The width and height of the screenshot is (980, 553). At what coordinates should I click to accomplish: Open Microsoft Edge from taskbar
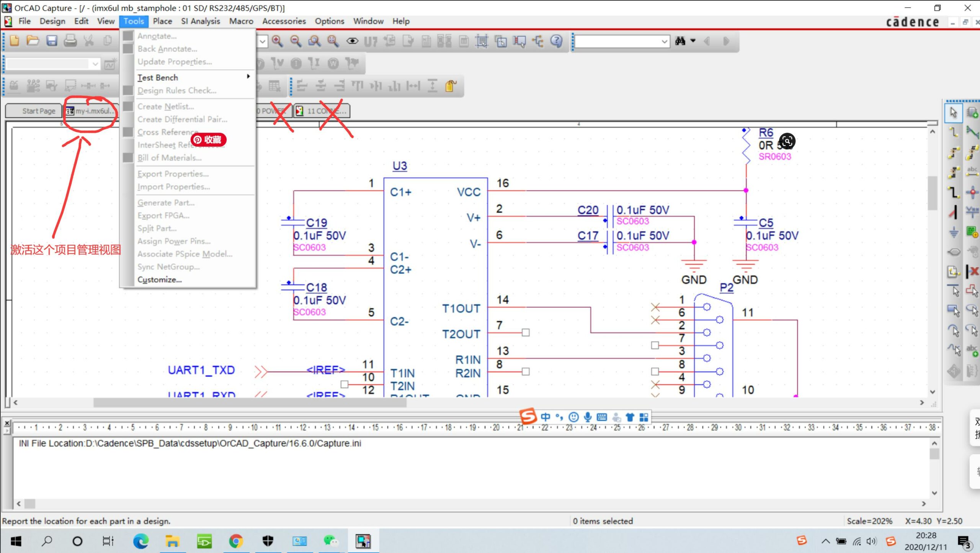click(x=140, y=541)
